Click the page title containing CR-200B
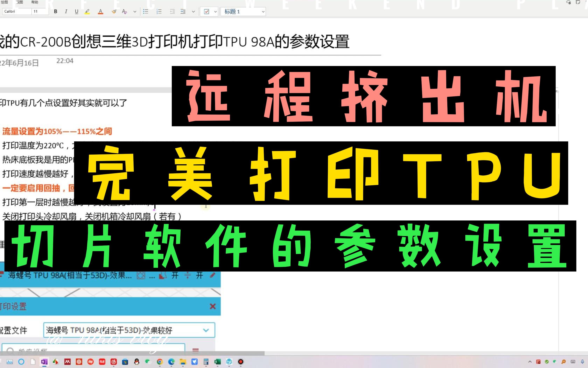The height and width of the screenshot is (368, 588). 174,42
